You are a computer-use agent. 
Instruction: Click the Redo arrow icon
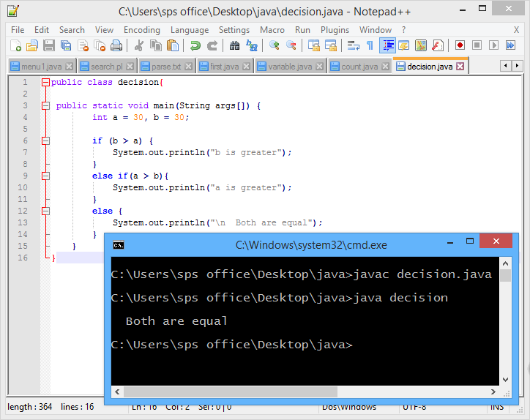(x=212, y=45)
